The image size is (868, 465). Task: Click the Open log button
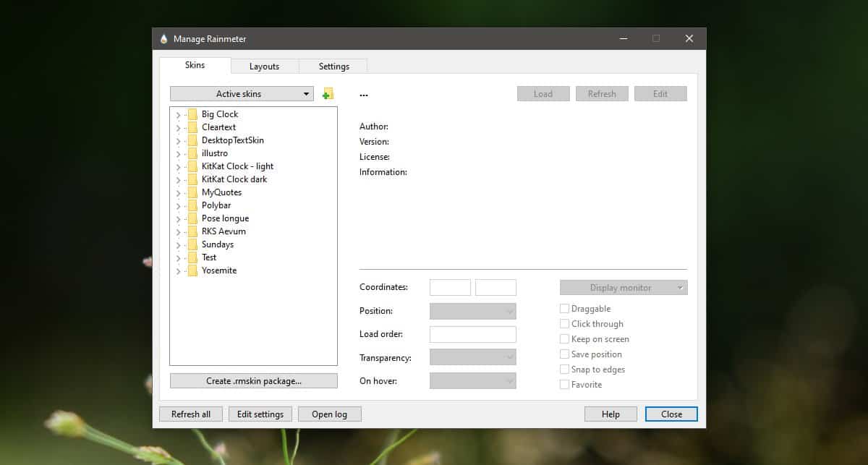pyautogui.click(x=330, y=414)
